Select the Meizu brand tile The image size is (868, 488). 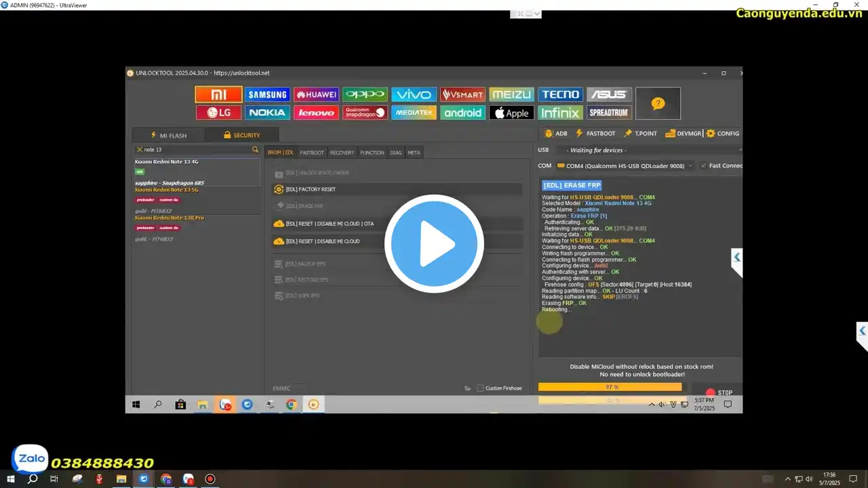click(x=511, y=95)
